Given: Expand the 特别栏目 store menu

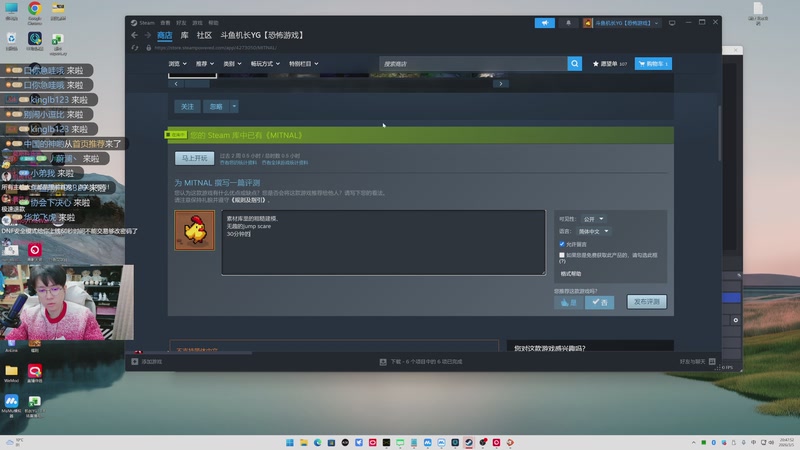Looking at the screenshot, I should tap(304, 64).
